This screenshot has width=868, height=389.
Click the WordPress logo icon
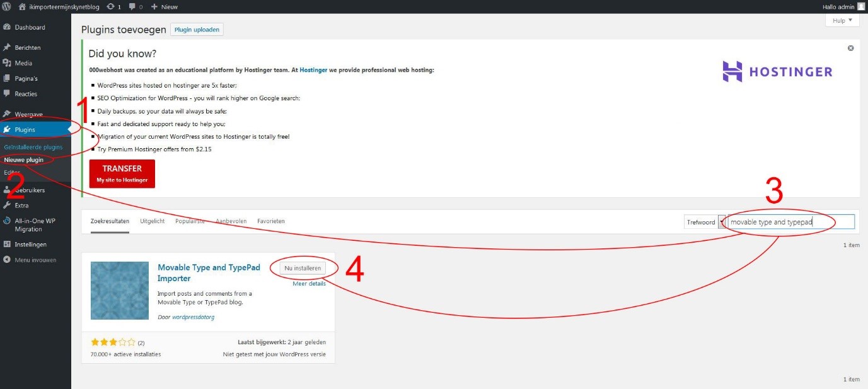6,6
